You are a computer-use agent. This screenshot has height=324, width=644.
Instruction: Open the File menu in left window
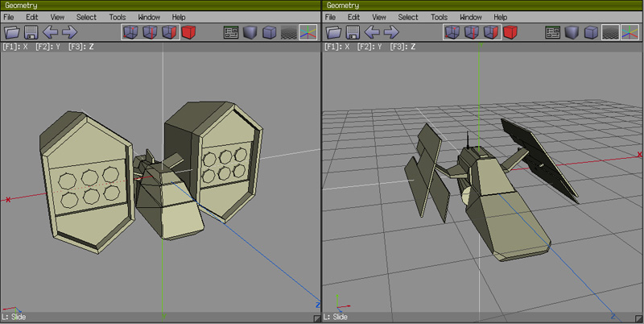tap(10, 17)
